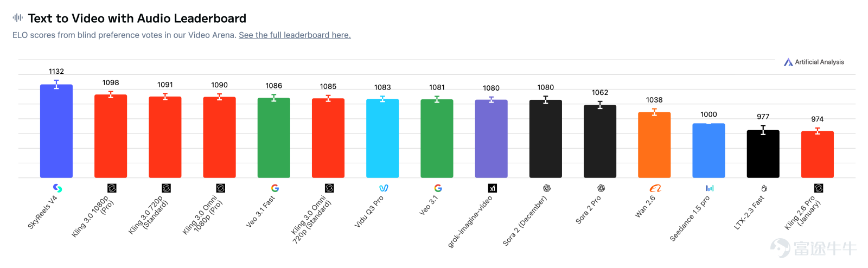
Task: Click the Google icon under Veo 3.1 Fast
Action: 275,188
